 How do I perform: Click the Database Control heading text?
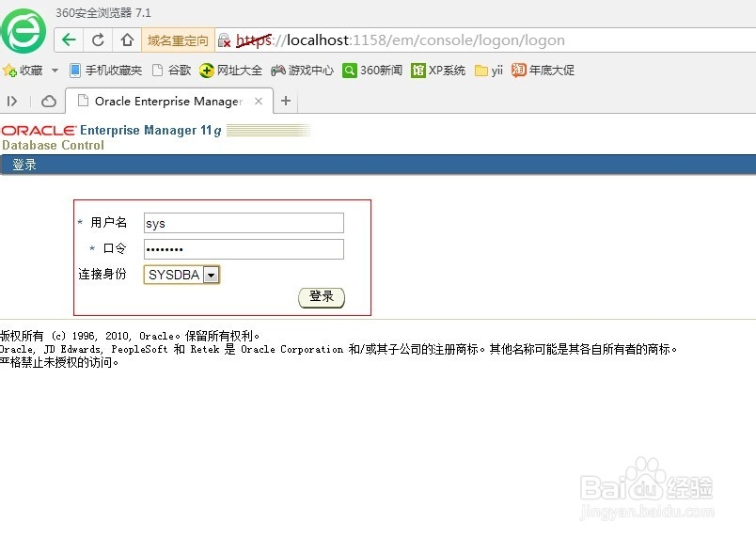[x=53, y=145]
